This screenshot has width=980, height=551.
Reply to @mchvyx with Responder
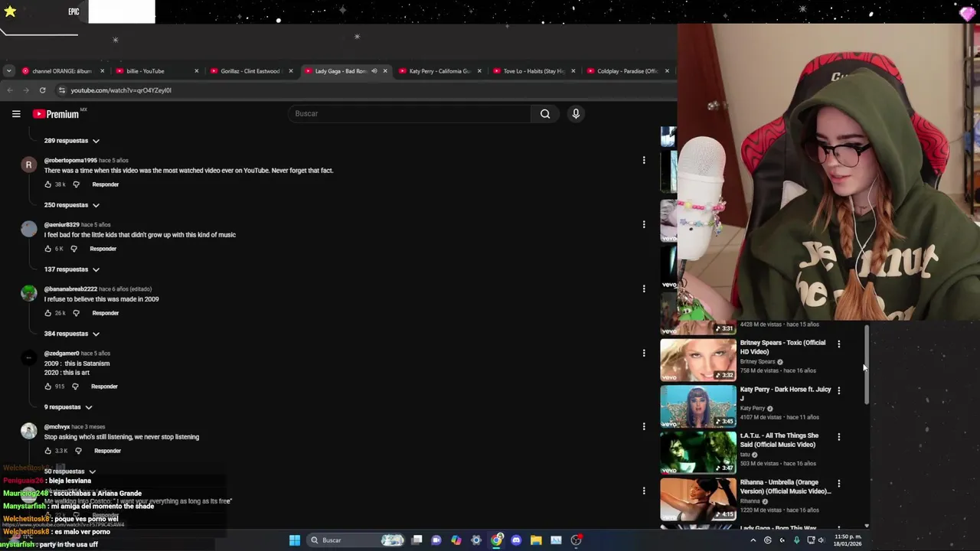pos(107,451)
